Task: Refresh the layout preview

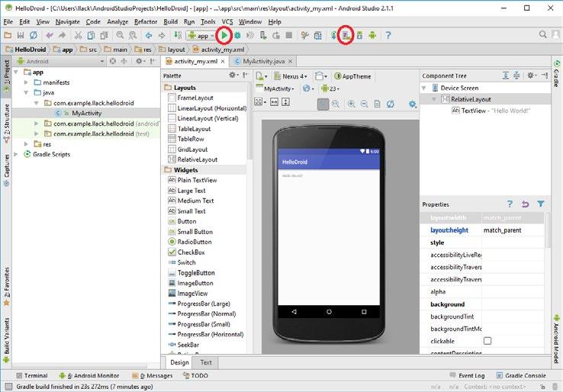Action: pos(391,104)
